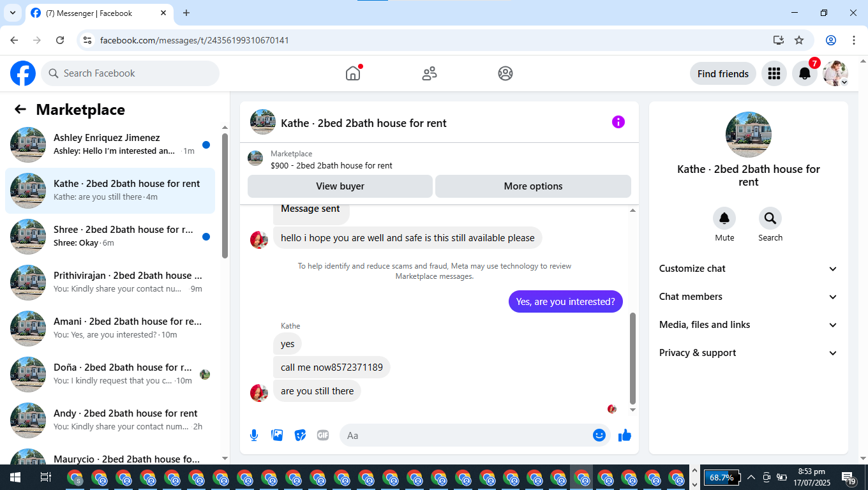This screenshot has width=868, height=490.
Task: Open the Friends icon in top navigation
Action: point(430,73)
